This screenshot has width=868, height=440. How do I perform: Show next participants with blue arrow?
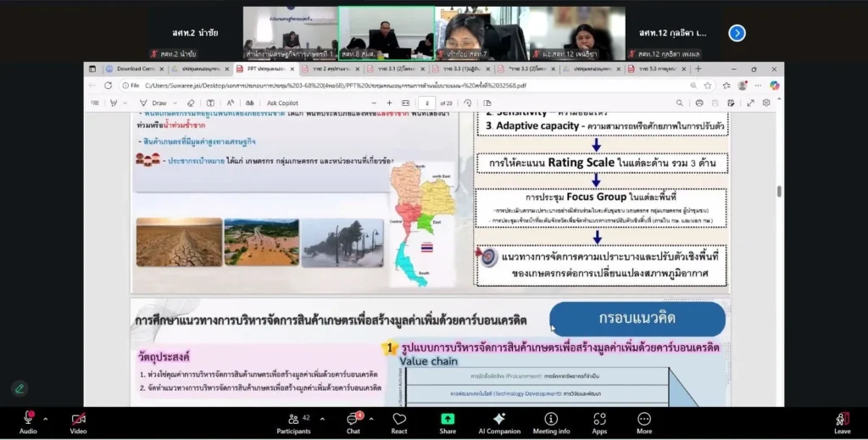(x=737, y=33)
